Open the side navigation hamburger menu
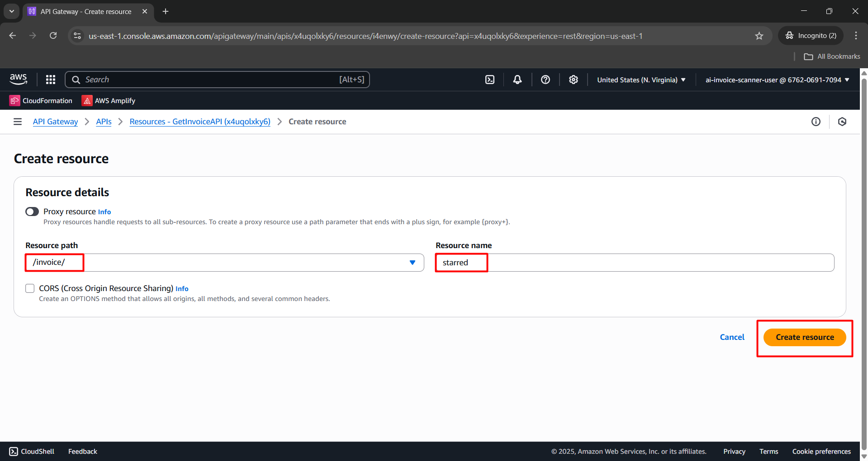 [17, 122]
